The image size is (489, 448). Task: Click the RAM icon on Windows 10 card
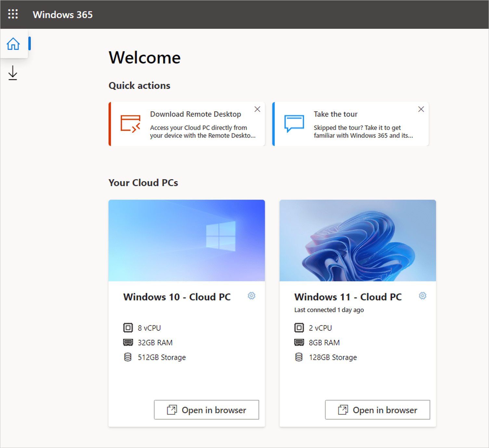coord(128,342)
